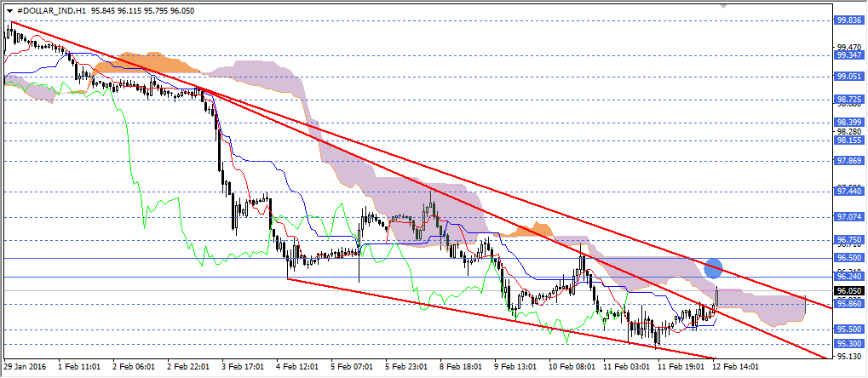Click the triangle arrow beside #DOLLAR_IND title
This screenshot has height=378, width=868.
click(9, 9)
